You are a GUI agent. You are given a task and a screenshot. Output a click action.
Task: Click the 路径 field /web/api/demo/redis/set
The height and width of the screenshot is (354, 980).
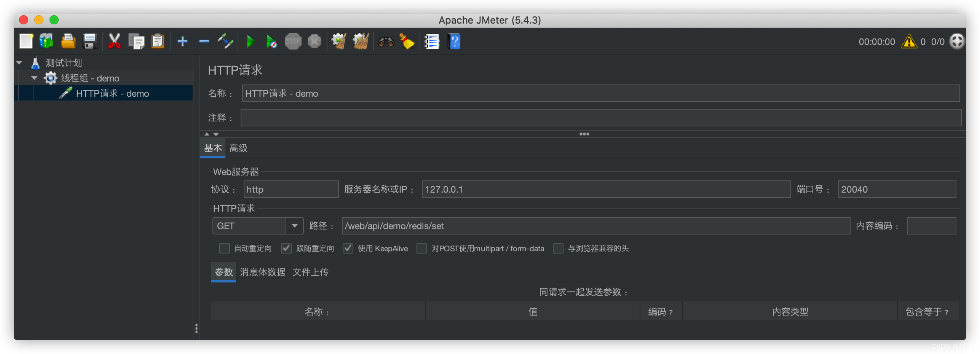[x=596, y=226]
